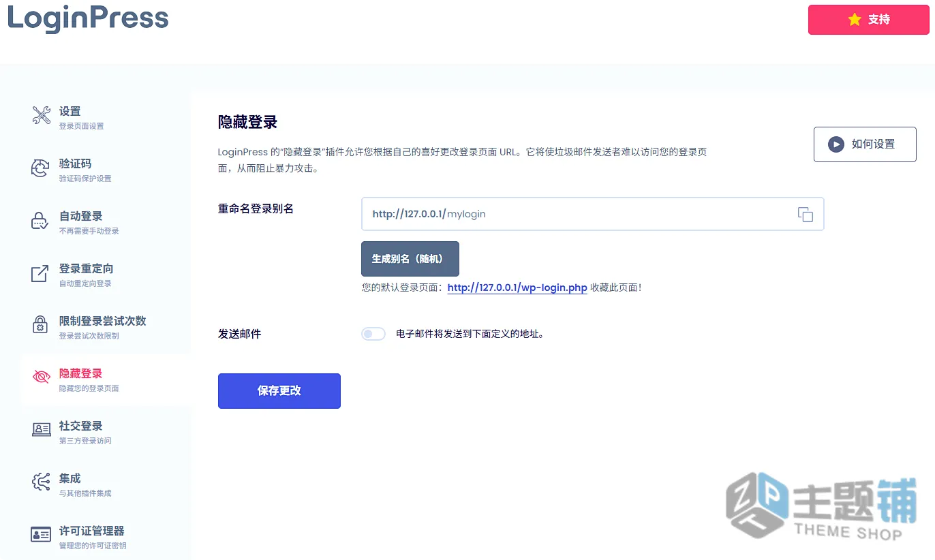Open the 集成 menu label

tap(70, 478)
